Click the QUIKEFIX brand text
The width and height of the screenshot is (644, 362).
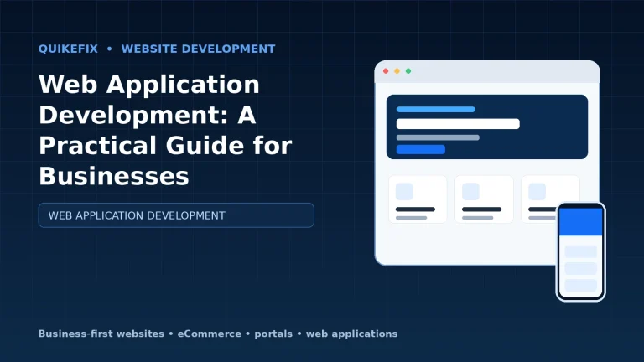pyautogui.click(x=68, y=49)
